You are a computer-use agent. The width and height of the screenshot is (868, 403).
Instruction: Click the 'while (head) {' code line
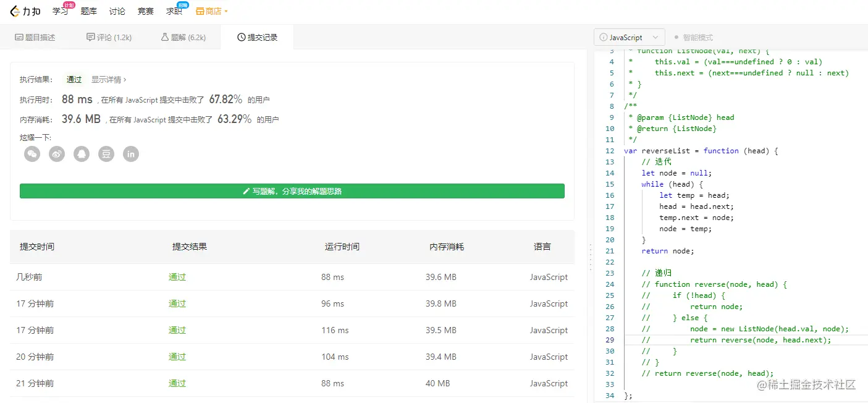[x=672, y=184]
